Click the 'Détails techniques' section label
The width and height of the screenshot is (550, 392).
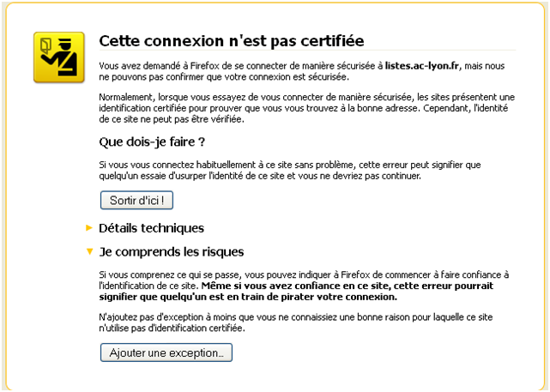pos(151,228)
